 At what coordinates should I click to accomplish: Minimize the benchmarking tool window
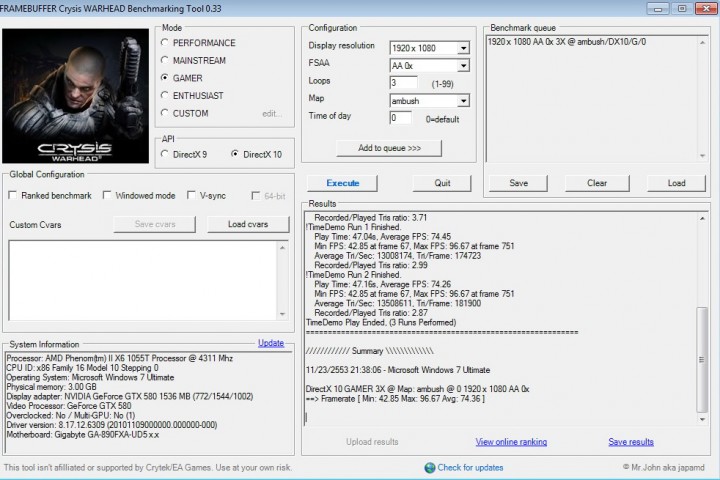(658, 8)
